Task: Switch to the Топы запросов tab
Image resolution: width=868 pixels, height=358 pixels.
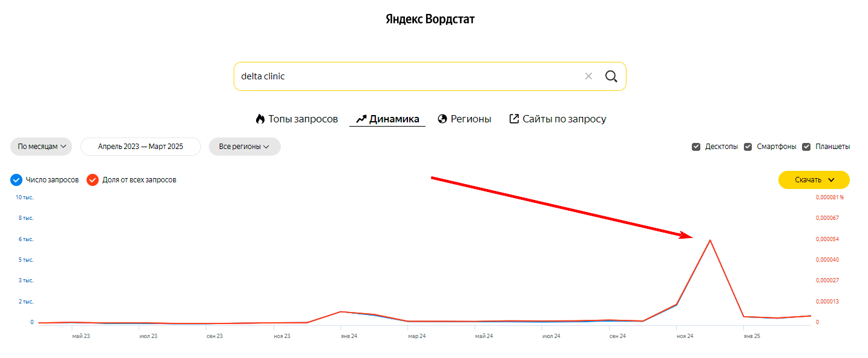Action: (303, 119)
